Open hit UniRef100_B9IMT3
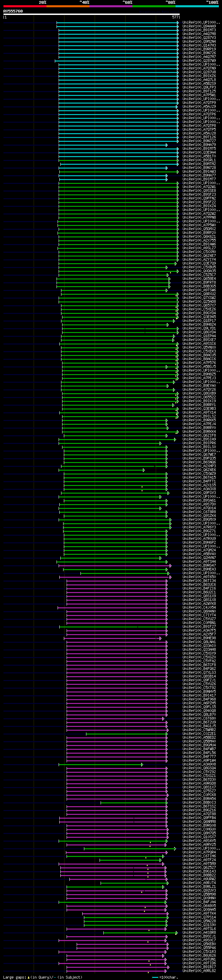This screenshot has height=980, width=222. (x=199, y=30)
